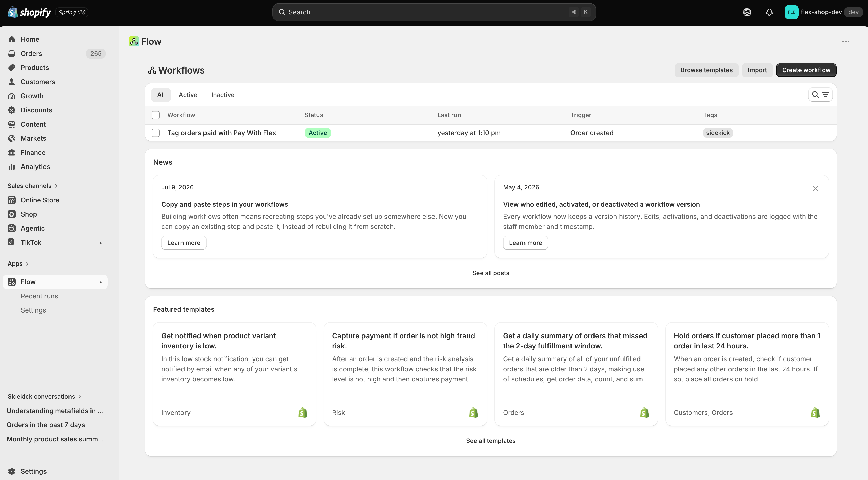Expand the Apps section
This screenshot has width=868, height=480.
[18, 264]
